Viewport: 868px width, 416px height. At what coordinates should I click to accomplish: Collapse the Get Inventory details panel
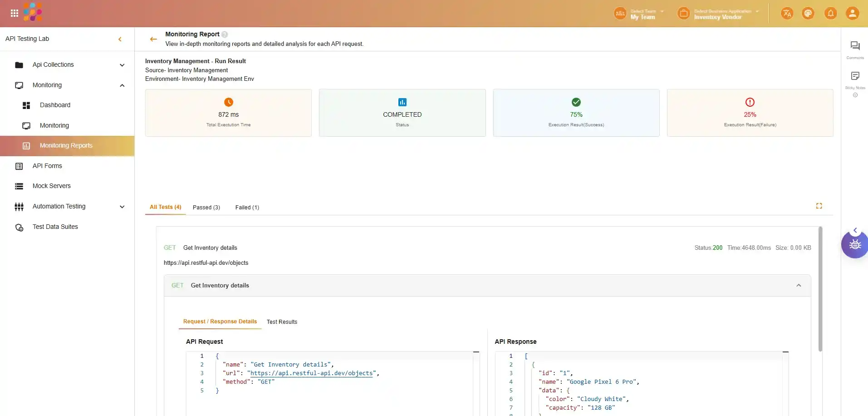(x=798, y=286)
